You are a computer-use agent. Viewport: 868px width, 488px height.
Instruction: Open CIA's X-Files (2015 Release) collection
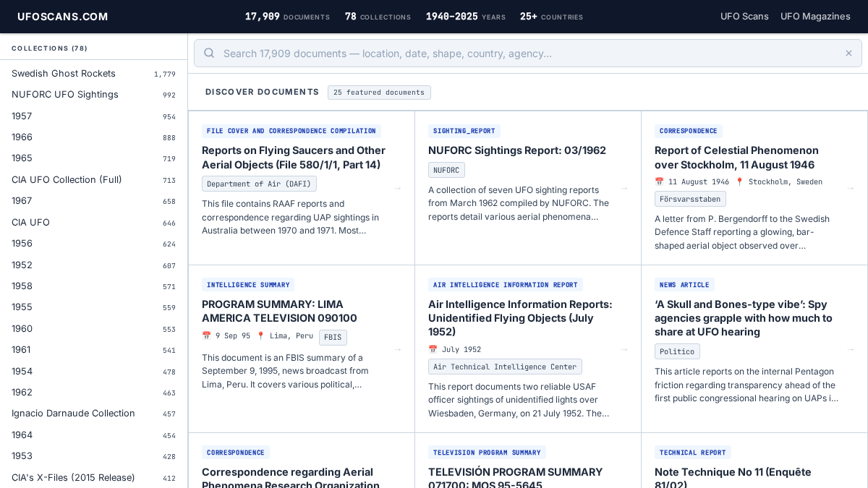93,478
